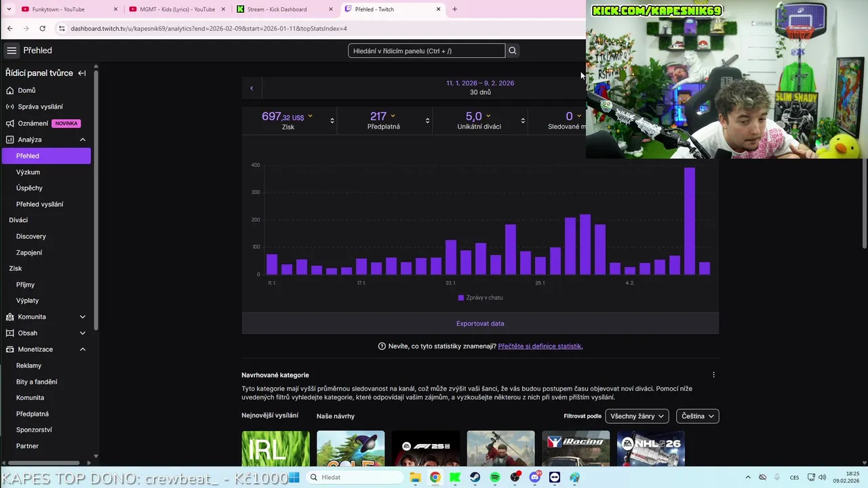Viewport: 868px width, 488px height.
Task: Click the site info icon in address bar
Action: click(x=62, y=28)
